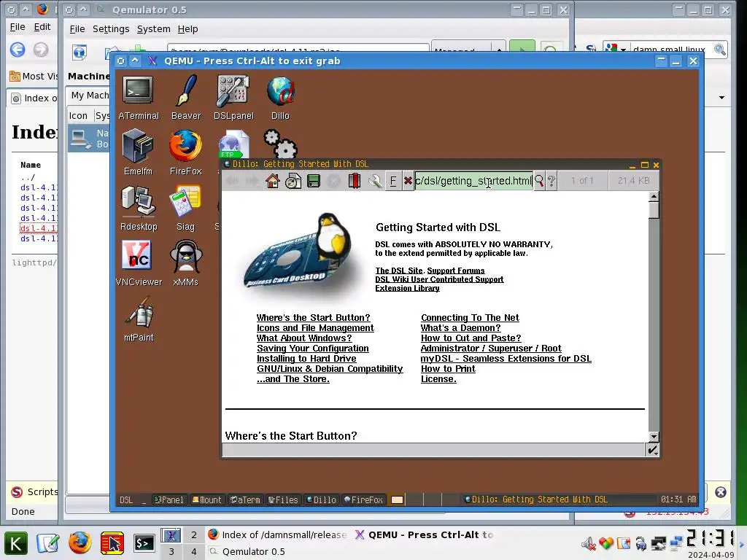Click the Dillo scrollbar up arrow
The height and width of the screenshot is (560, 747).
tap(654, 197)
